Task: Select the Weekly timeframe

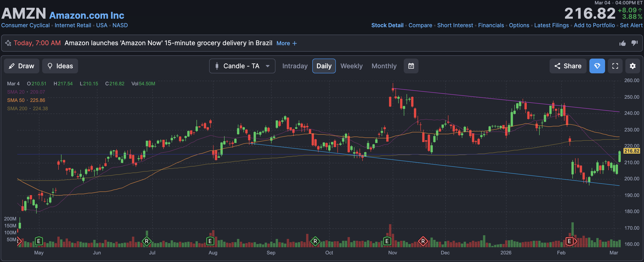Action: point(351,66)
